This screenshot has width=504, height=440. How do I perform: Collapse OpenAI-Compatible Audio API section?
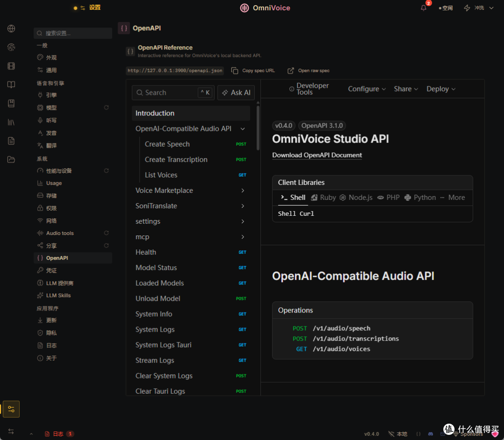(243, 128)
